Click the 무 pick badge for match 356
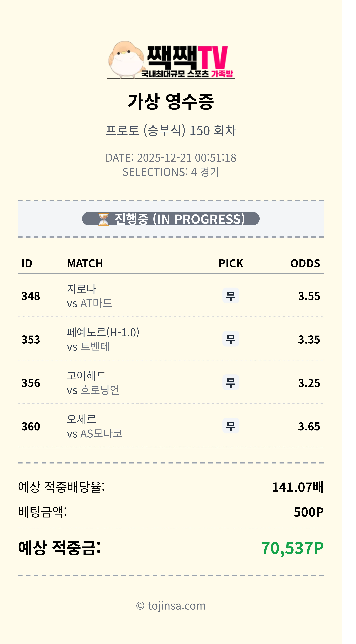This screenshot has width=356, height=644. (x=231, y=382)
